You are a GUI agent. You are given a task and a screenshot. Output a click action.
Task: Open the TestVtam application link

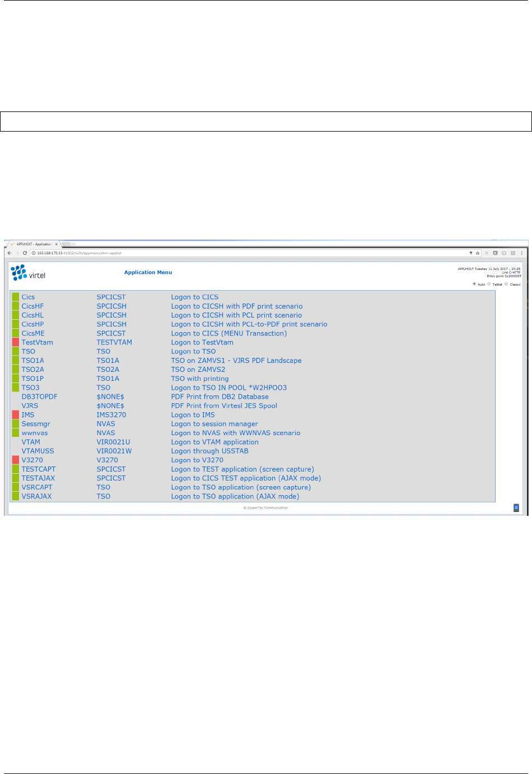click(x=37, y=343)
